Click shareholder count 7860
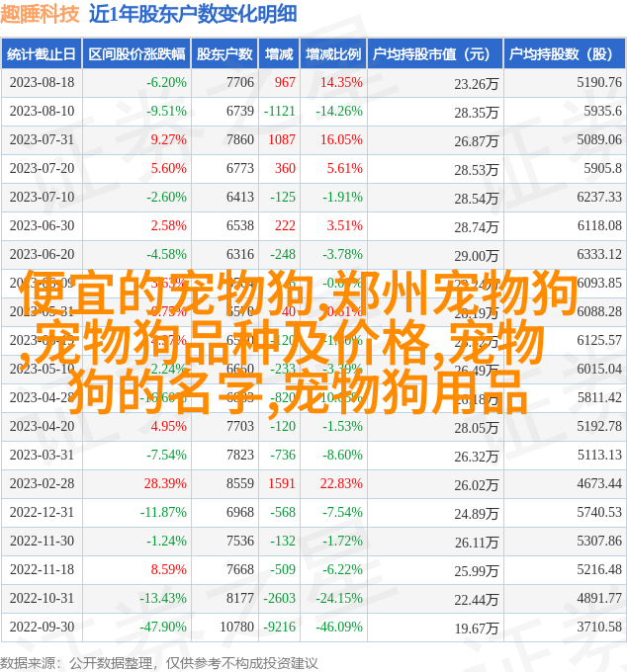 240,139
